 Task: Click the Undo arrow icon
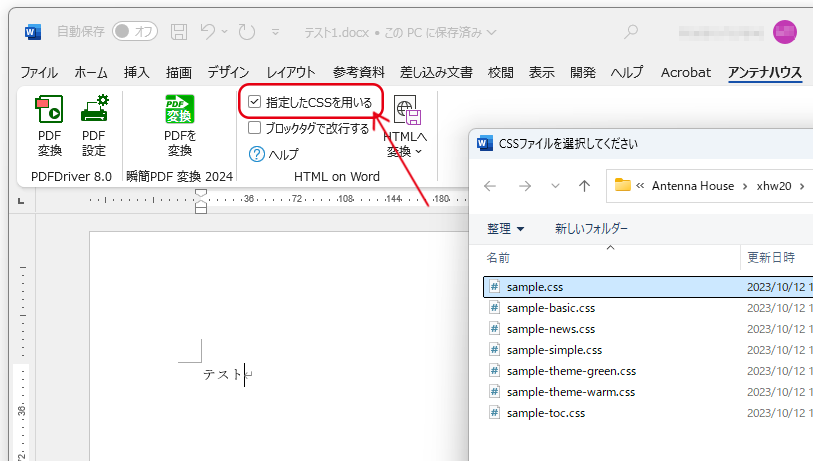(x=207, y=32)
